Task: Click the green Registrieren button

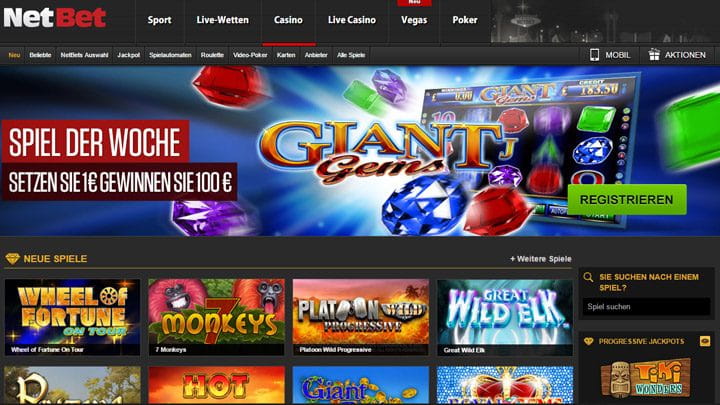Action: [627, 200]
